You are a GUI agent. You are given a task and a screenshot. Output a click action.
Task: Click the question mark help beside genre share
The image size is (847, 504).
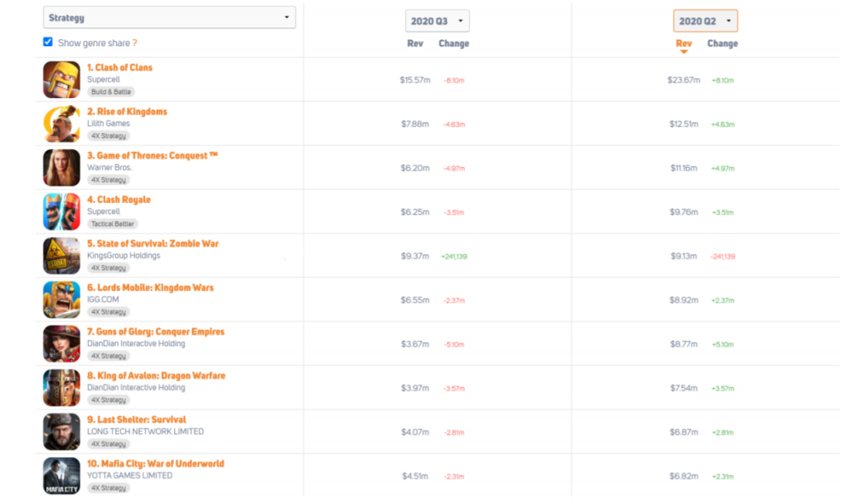[135, 43]
